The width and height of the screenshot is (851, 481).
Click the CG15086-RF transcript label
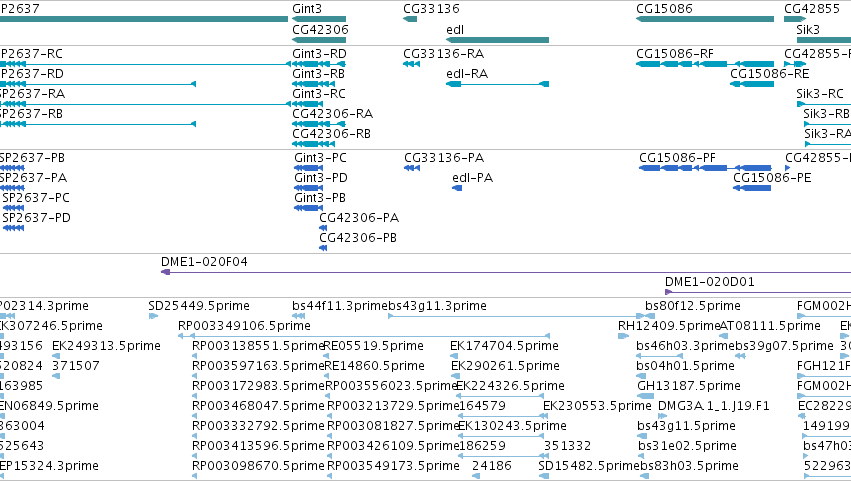675,54
